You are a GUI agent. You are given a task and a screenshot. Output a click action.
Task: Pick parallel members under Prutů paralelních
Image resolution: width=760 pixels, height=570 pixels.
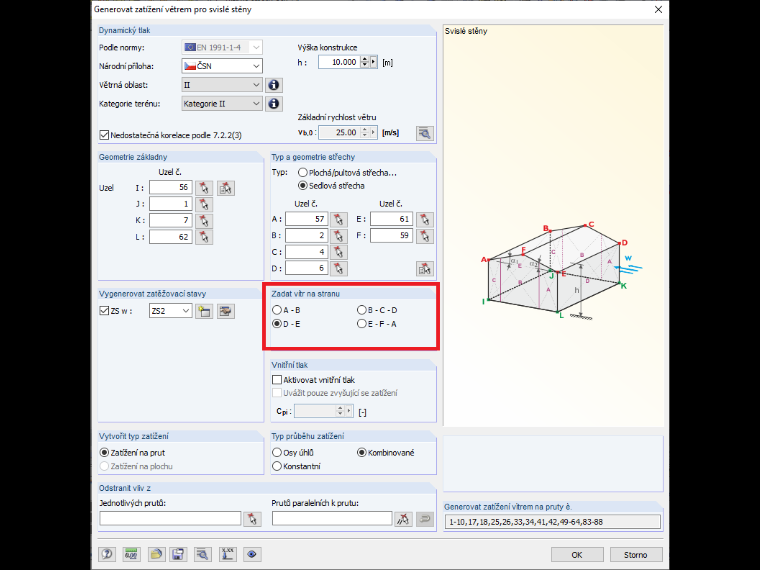click(403, 519)
